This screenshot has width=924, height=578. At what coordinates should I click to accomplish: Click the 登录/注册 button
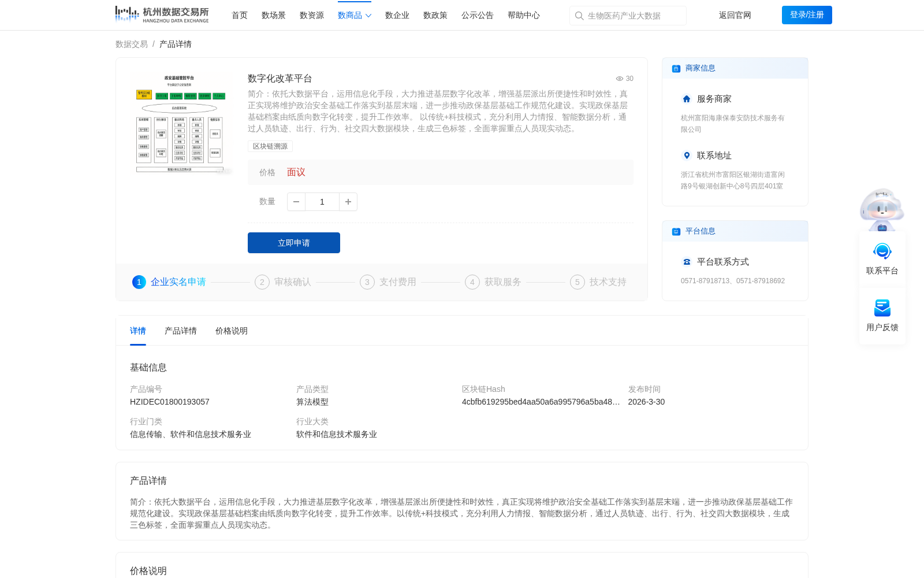807,15
